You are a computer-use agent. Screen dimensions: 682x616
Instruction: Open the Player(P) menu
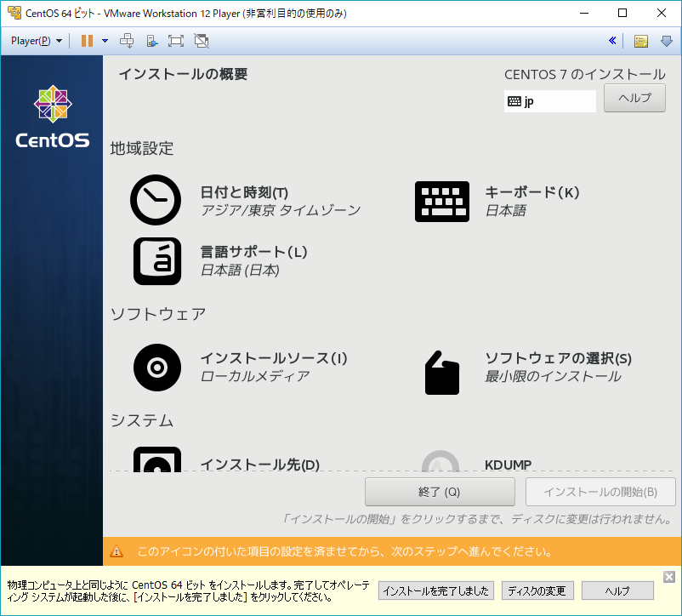click(36, 41)
